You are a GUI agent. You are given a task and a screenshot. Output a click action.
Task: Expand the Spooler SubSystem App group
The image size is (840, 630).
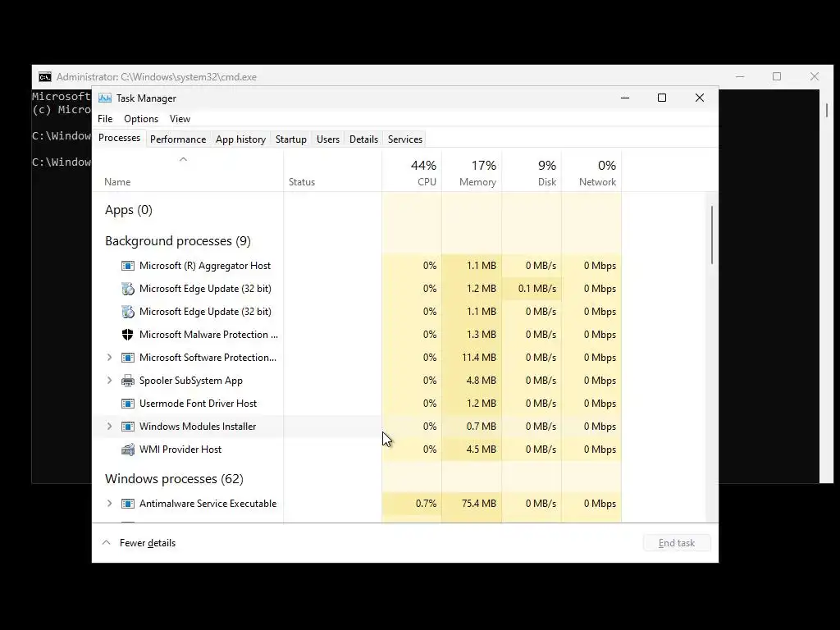click(109, 381)
